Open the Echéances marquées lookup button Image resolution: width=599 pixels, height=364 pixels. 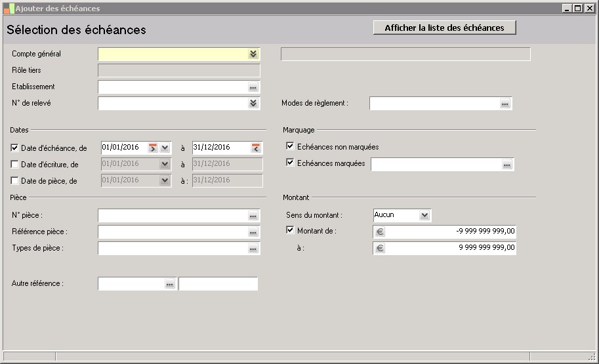[506, 165]
